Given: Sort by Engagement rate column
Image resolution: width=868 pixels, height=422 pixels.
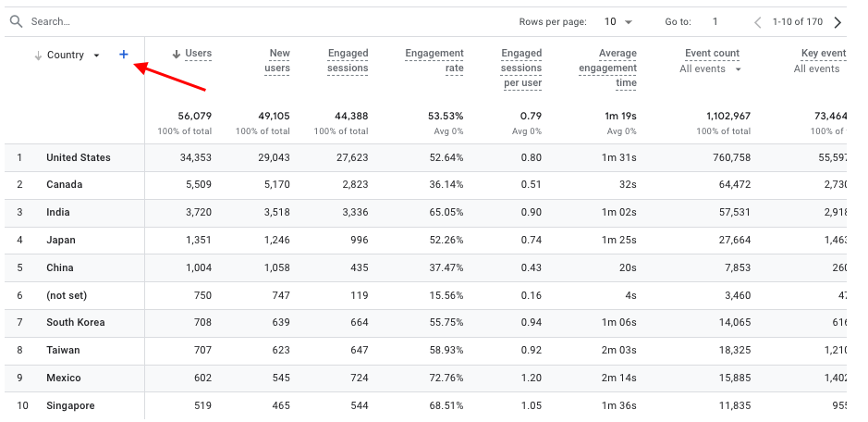Looking at the screenshot, I should (434, 61).
